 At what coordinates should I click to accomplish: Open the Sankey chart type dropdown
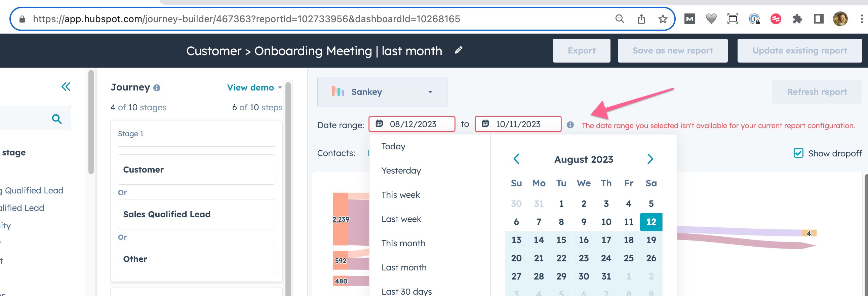[382, 92]
